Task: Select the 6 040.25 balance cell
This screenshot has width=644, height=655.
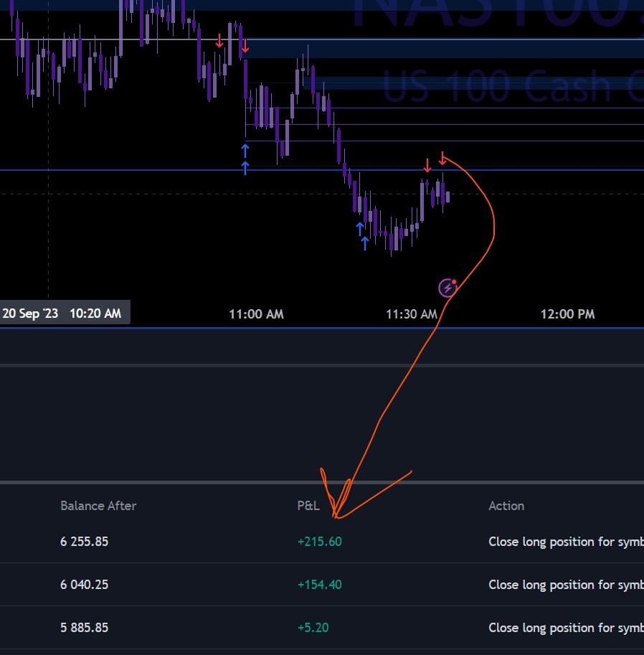Action: pyautogui.click(x=85, y=585)
